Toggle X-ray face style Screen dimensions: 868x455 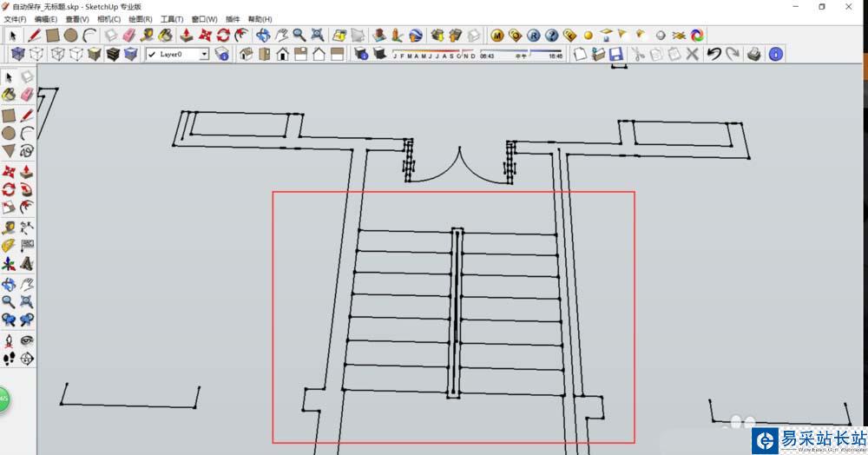pos(18,54)
